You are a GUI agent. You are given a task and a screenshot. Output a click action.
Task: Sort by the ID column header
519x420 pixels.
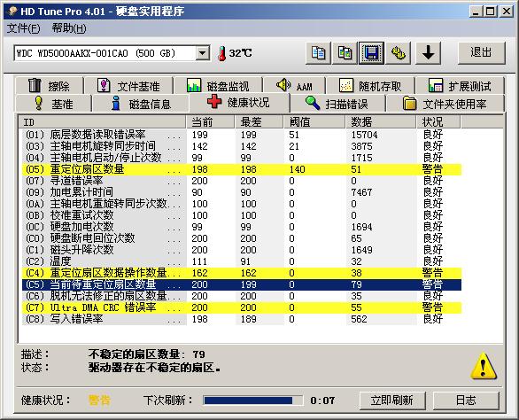[x=102, y=122]
